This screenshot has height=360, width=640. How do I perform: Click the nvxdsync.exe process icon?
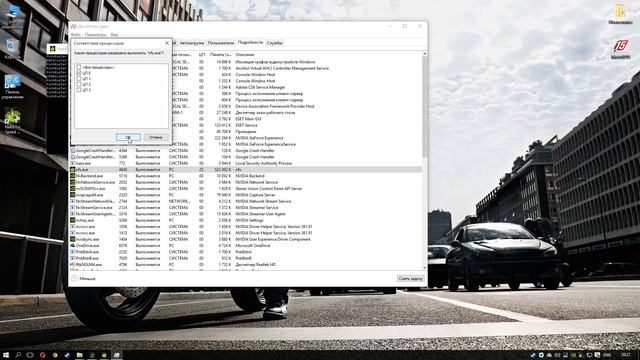73,239
